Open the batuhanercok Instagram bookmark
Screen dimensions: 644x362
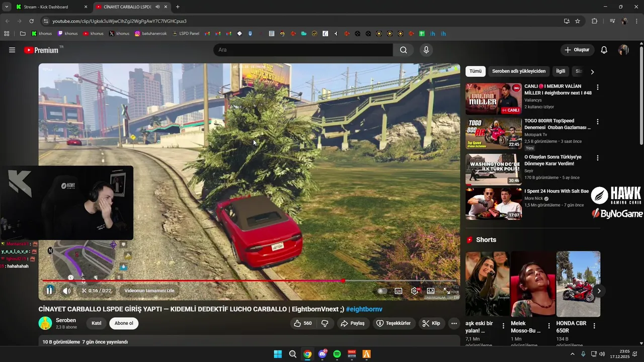pyautogui.click(x=150, y=34)
